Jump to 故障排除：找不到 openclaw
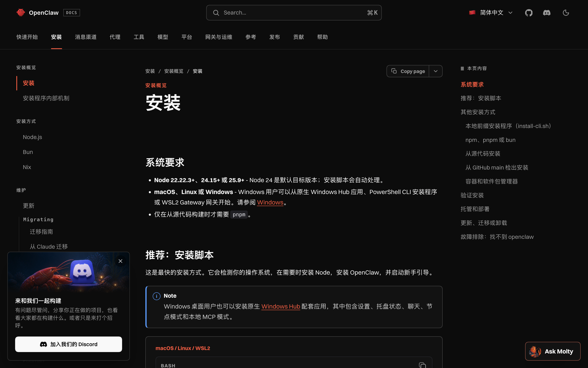This screenshot has width=588, height=368. pyautogui.click(x=497, y=237)
